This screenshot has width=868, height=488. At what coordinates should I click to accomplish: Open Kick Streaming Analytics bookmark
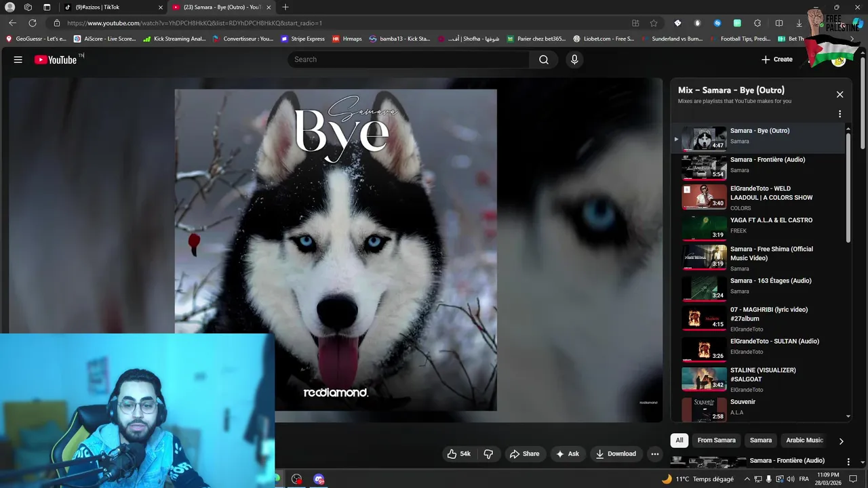tap(174, 39)
